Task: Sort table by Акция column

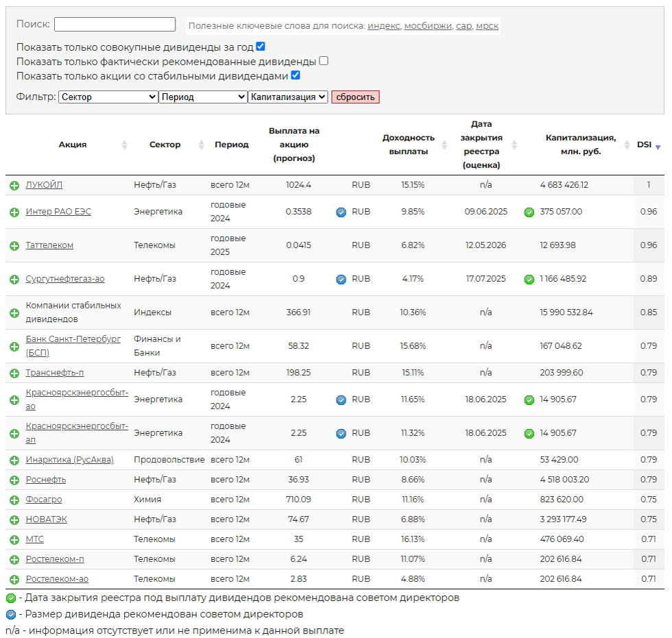Action: pos(73,145)
